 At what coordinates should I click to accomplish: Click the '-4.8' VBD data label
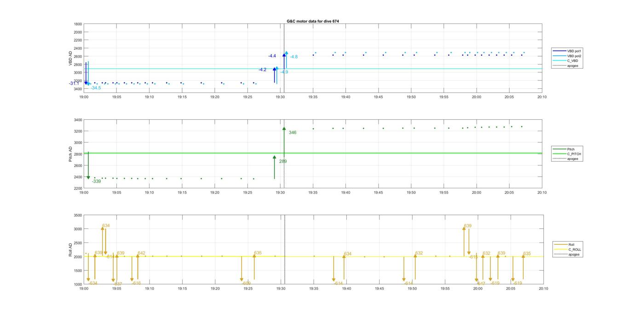pos(294,57)
